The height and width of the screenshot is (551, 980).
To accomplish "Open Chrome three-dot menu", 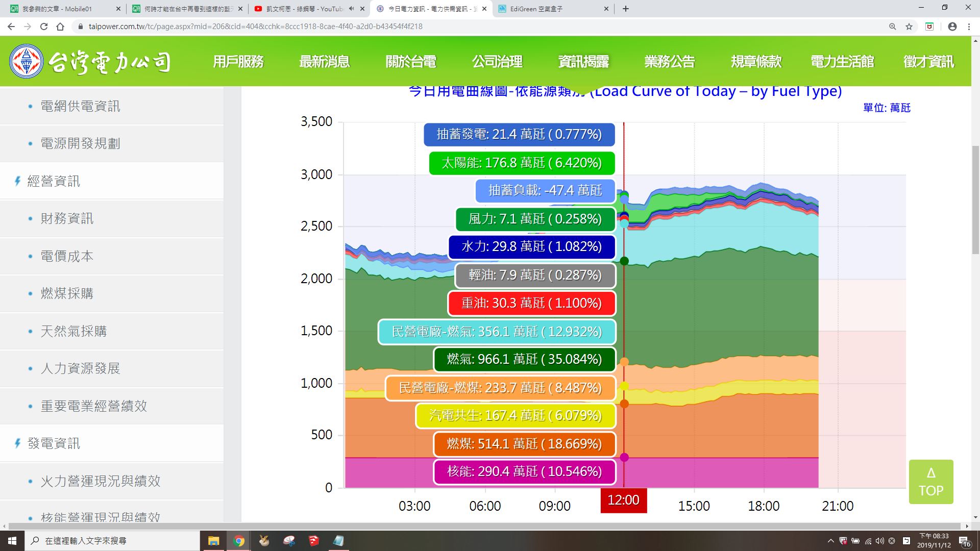I will (969, 27).
